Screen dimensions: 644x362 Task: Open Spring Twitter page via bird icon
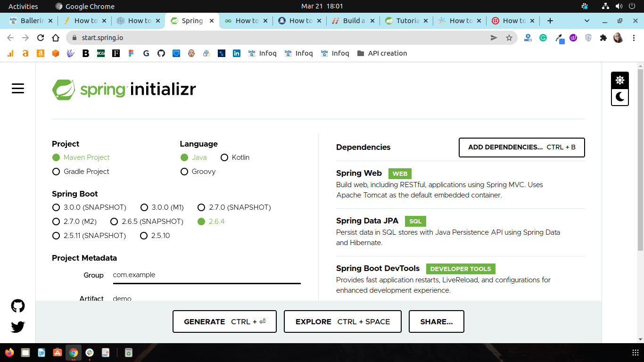18,327
